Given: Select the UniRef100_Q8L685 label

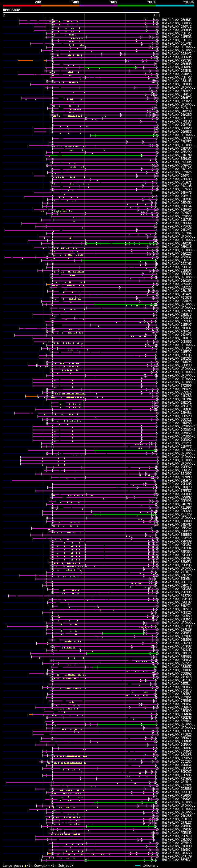Looking at the screenshot, I should 177,57.
